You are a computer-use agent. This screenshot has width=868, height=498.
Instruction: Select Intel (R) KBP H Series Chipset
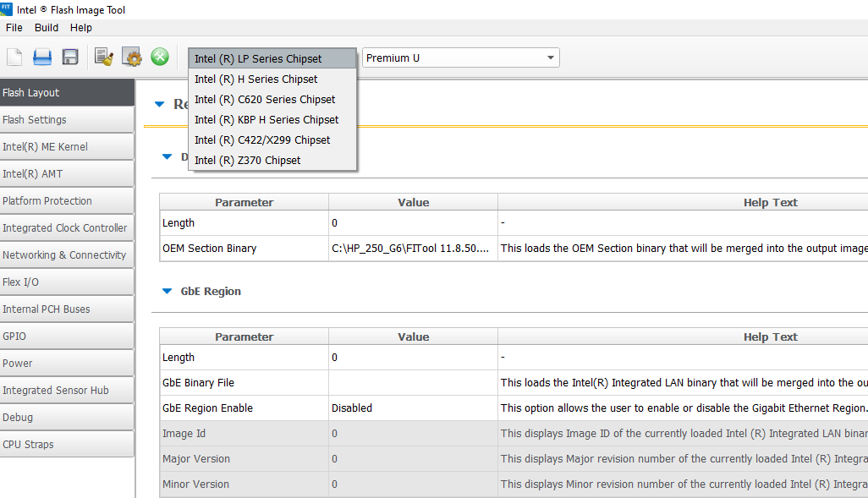[x=272, y=119]
